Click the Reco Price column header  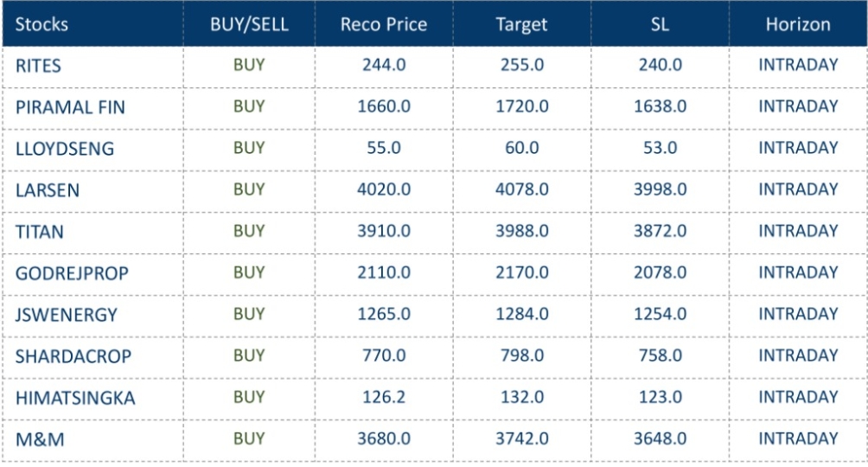coord(384,24)
